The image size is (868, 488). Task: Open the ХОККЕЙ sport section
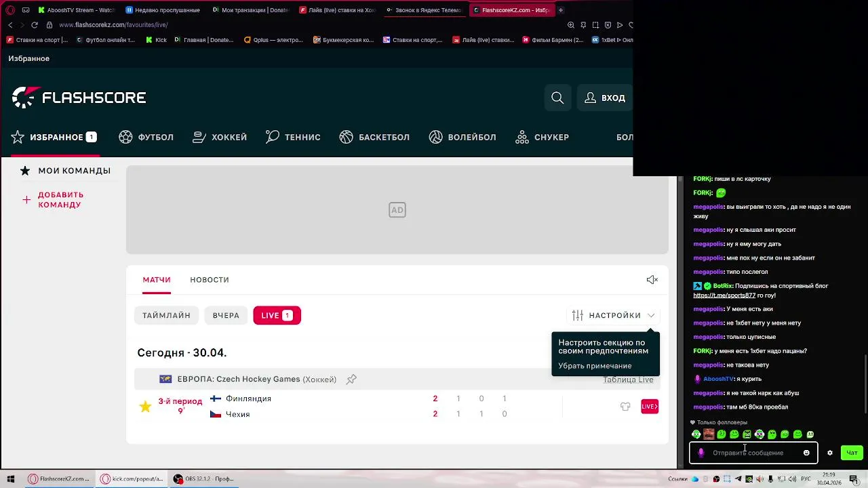coord(220,137)
